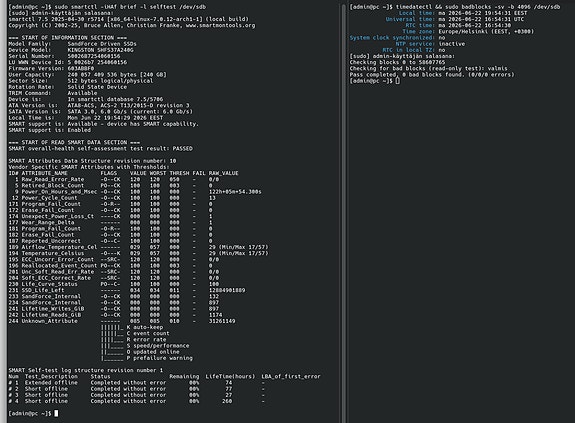The image size is (575, 423).
Task: Click 'Checking blocks 0 to 58607765' line
Action: 397,62
